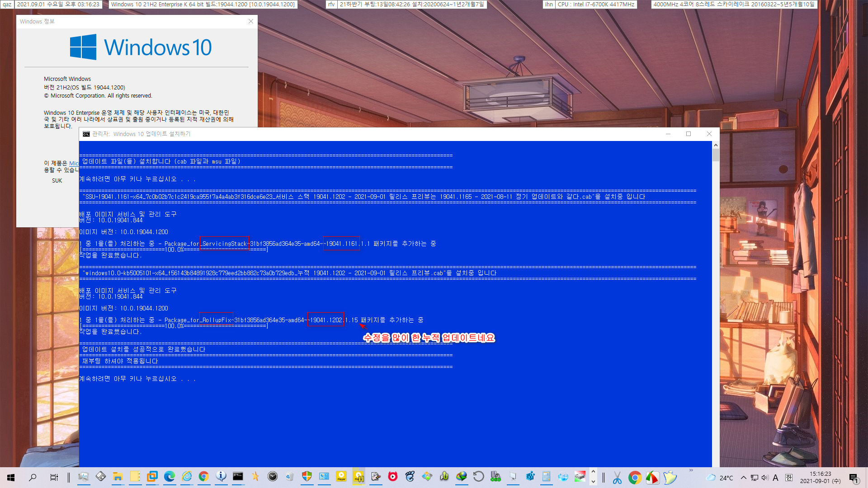Viewport: 868px width, 488px height.
Task: Open the Microsoft license terms link
Action: (74, 163)
